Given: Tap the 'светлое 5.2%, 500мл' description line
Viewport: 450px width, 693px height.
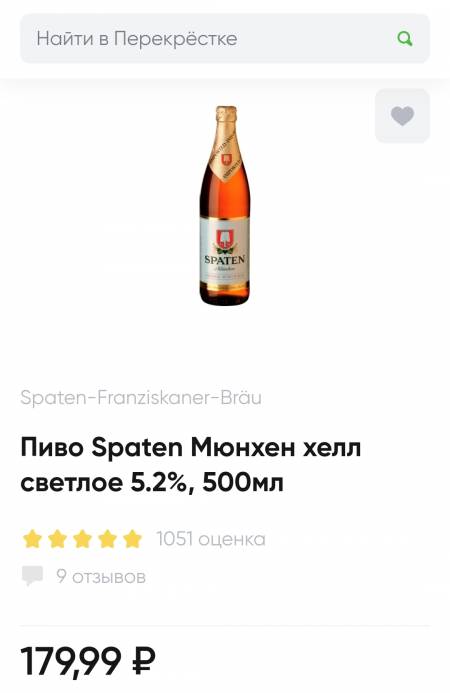Looking at the screenshot, I should pyautogui.click(x=152, y=482).
